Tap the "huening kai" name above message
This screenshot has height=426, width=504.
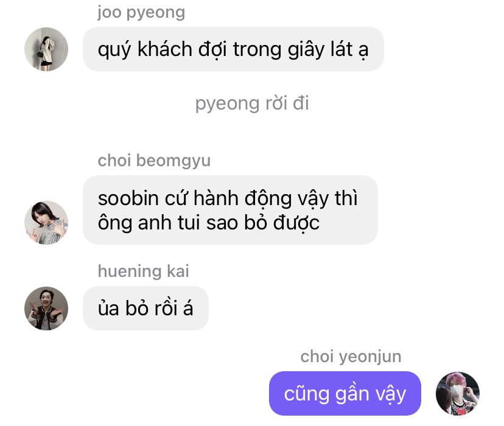(x=144, y=271)
